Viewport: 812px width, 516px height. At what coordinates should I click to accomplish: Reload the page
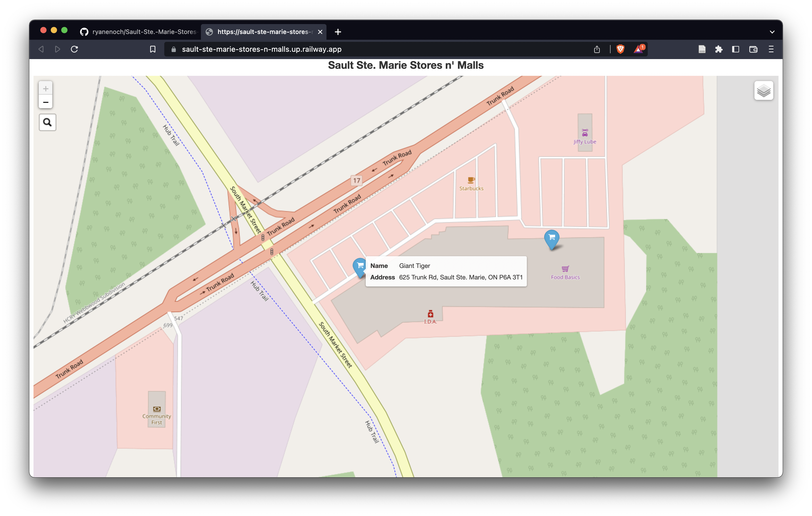(x=75, y=49)
